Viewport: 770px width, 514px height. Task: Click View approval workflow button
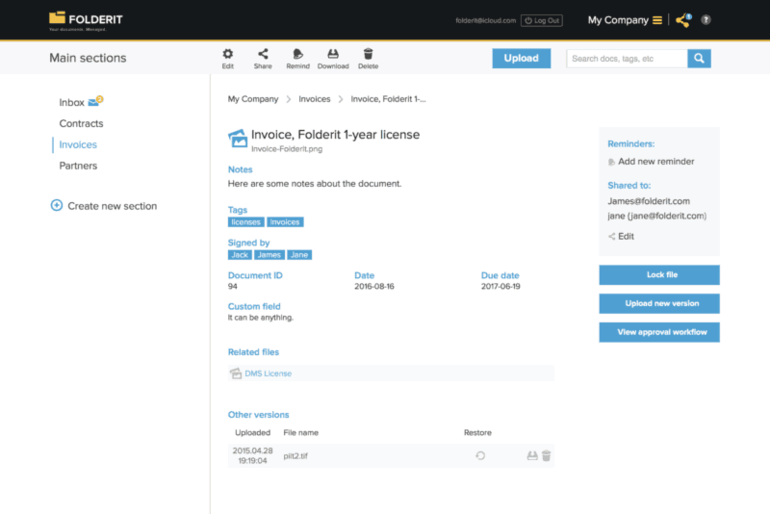[659, 332]
